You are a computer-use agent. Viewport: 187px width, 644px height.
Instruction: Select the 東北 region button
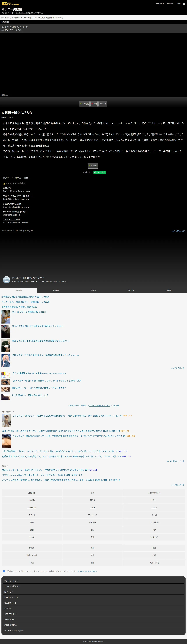tap(92, 548)
